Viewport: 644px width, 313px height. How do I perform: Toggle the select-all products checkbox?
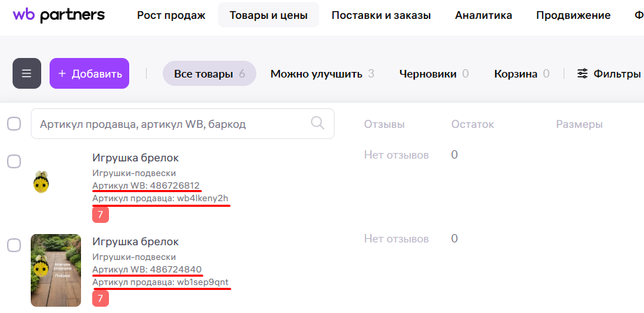coord(14,124)
